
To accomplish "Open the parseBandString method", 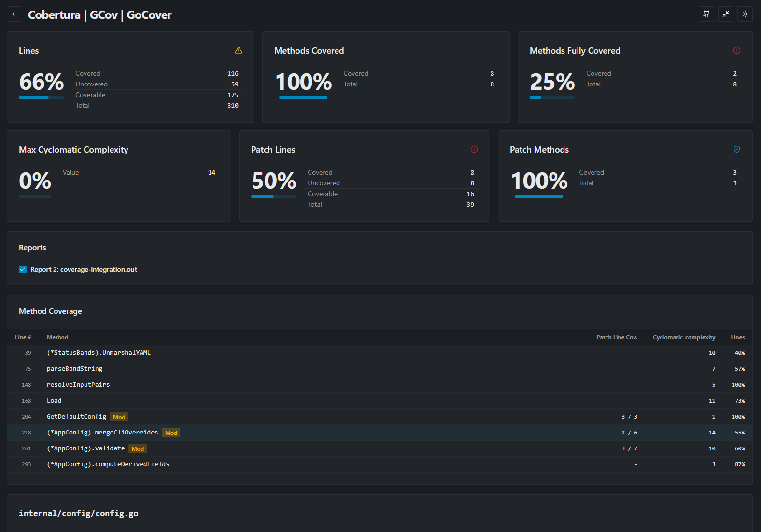I will click(x=74, y=369).
